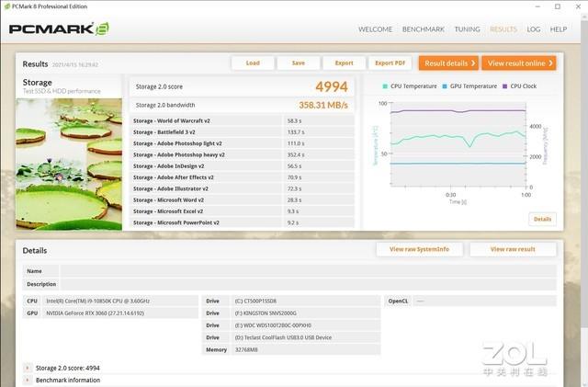
Task: Open the TUNING tab
Action: pos(468,29)
